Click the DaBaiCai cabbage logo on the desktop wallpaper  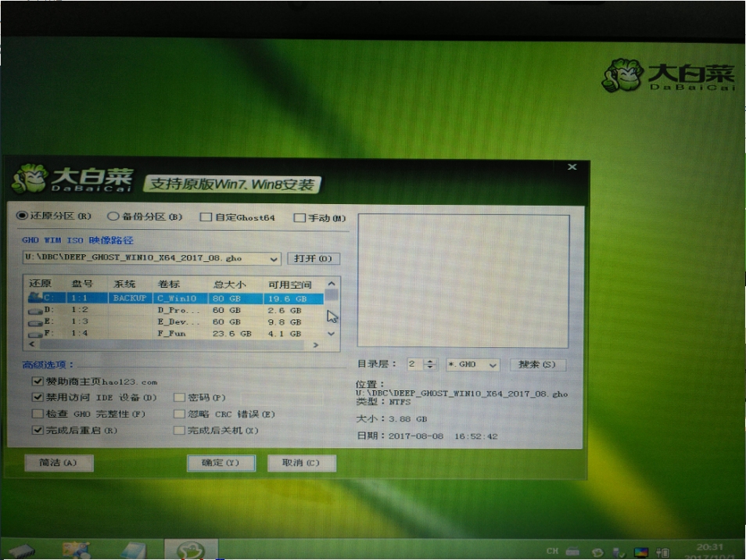point(670,76)
